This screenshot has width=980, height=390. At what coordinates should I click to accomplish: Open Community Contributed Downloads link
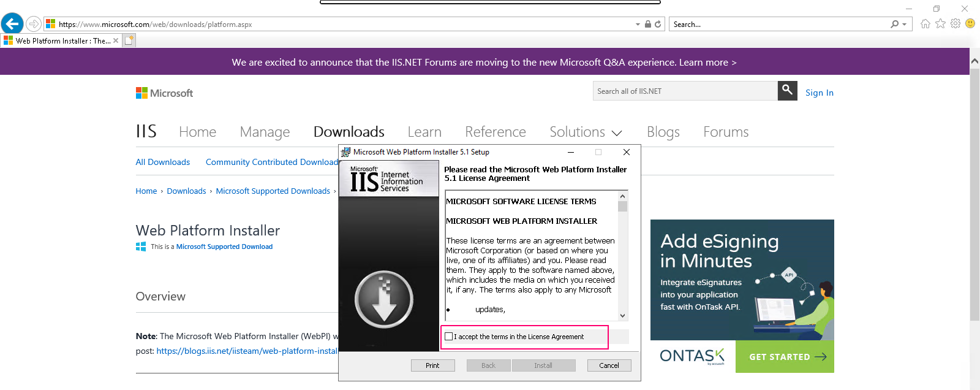272,162
